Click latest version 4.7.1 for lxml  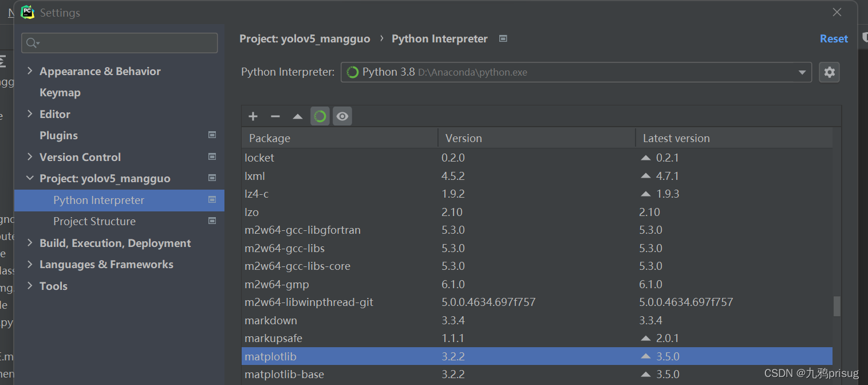[x=668, y=176]
